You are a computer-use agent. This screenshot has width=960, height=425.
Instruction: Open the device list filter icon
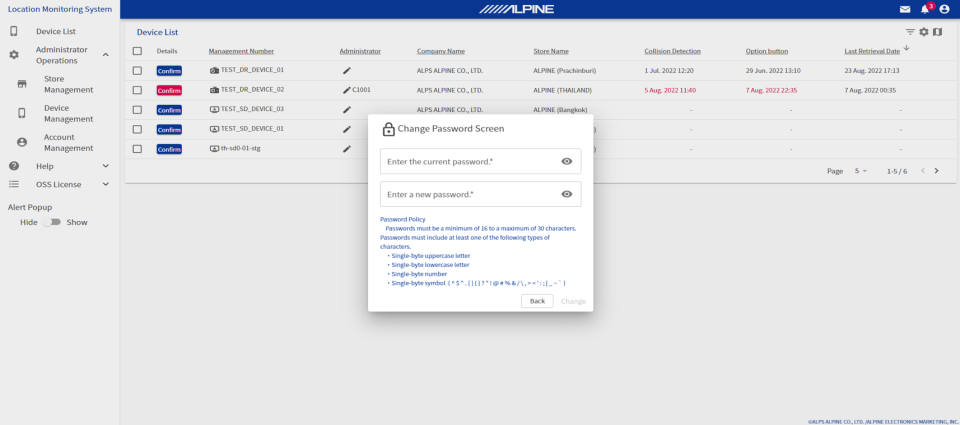[x=910, y=32]
